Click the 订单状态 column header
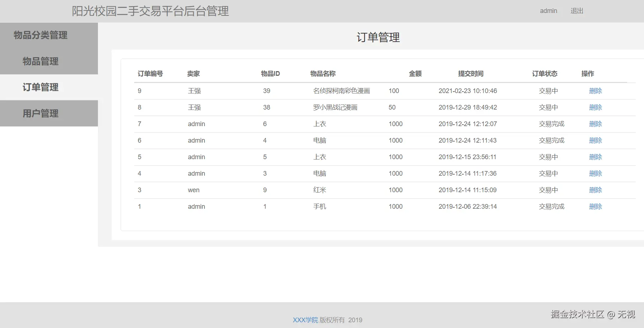644x328 pixels. coord(545,74)
